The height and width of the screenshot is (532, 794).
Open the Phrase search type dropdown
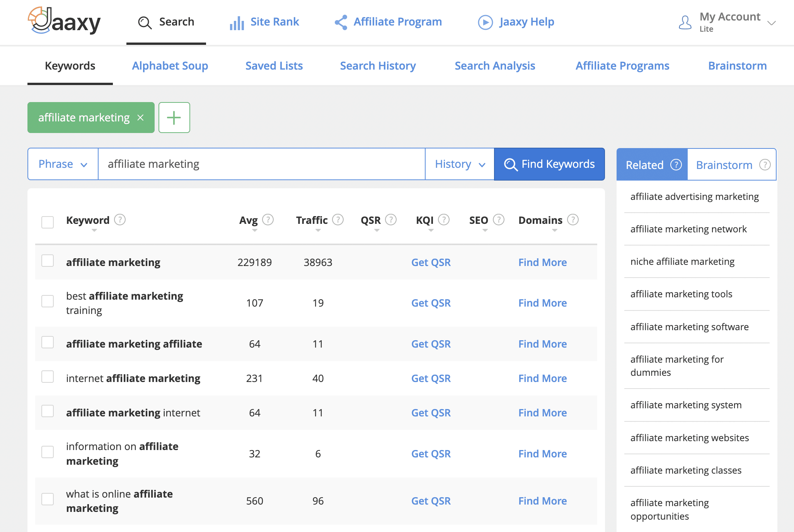point(63,164)
